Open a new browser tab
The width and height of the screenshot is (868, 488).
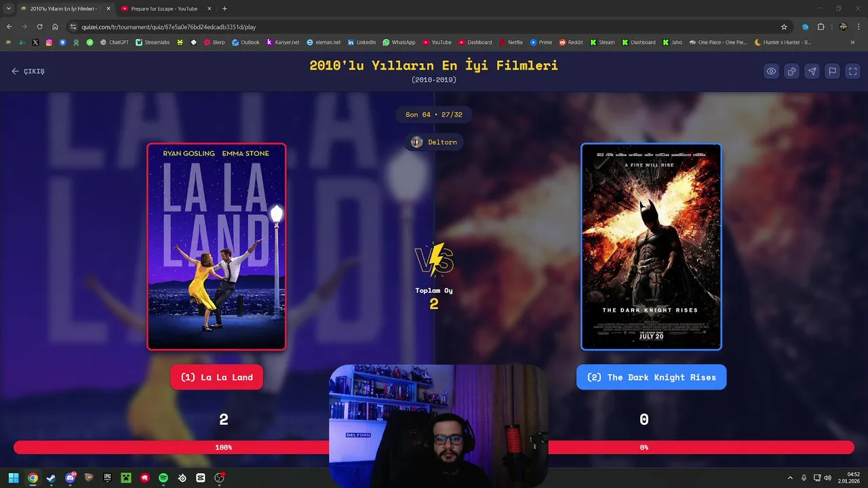click(224, 9)
